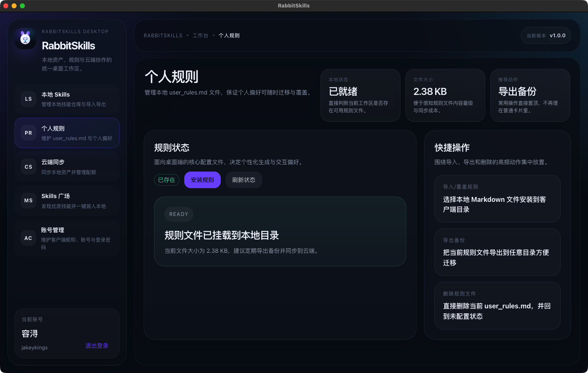This screenshot has width=588, height=373.
Task: Click the PR 个人规则 sidebar icon
Action: pyautogui.click(x=28, y=133)
